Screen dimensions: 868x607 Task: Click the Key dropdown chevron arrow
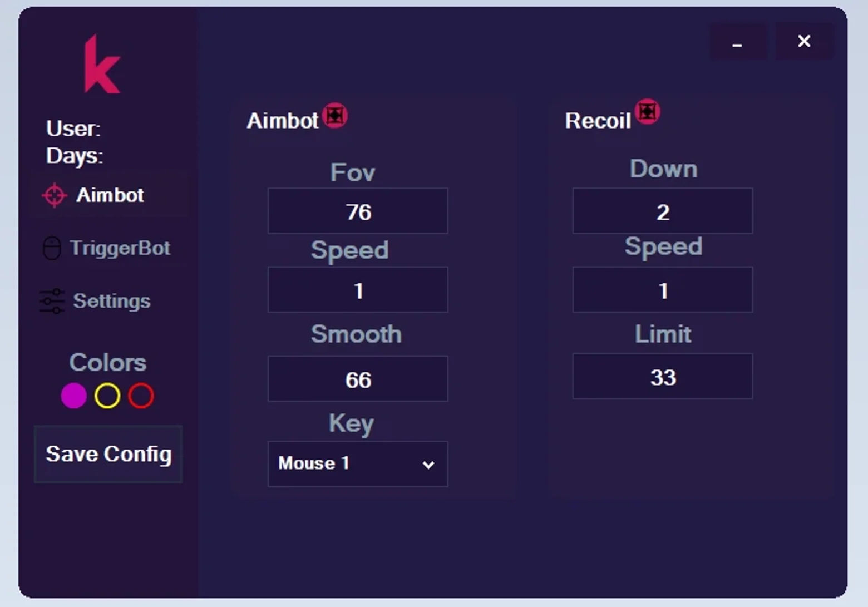(428, 465)
